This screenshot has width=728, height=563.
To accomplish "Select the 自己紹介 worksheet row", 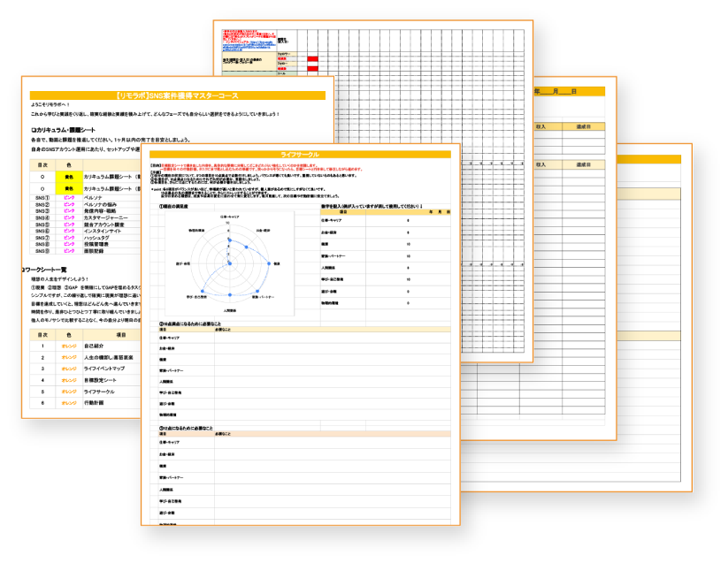I will pos(94,346).
